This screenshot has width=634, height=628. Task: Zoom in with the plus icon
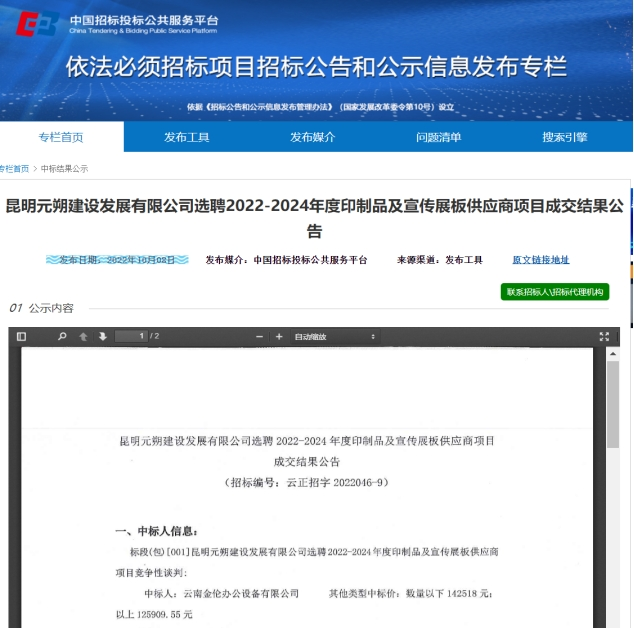point(279,337)
